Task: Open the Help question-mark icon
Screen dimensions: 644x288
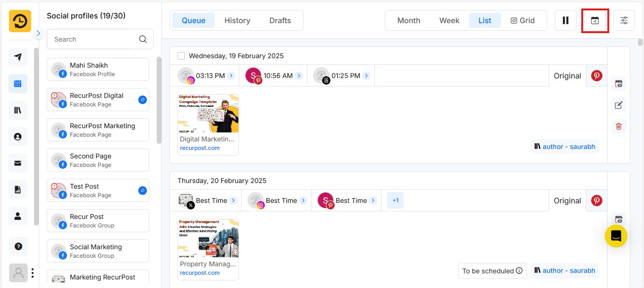Action: point(18,246)
